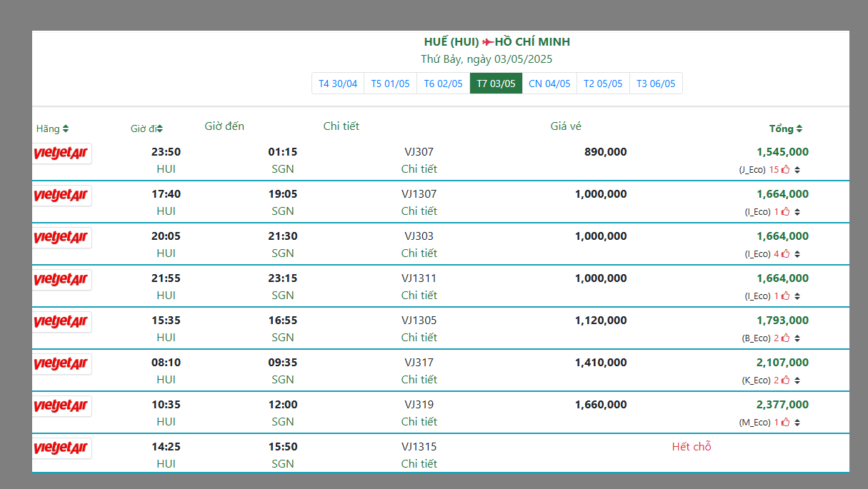The width and height of the screenshot is (868, 489).
Task: Click the thumbs-up icon on the VJ303 row
Action: [x=785, y=254]
